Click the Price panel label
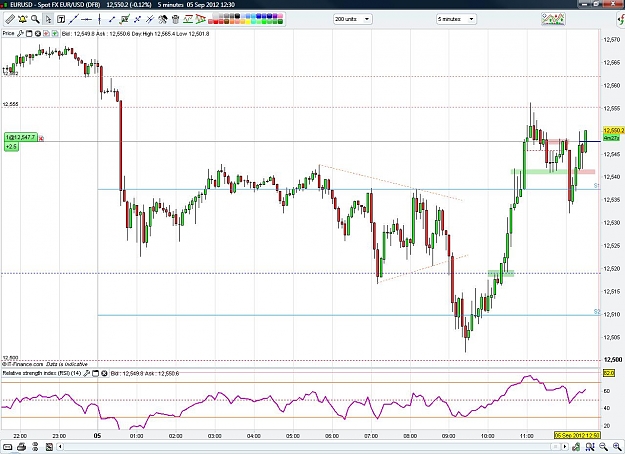 tap(8, 33)
